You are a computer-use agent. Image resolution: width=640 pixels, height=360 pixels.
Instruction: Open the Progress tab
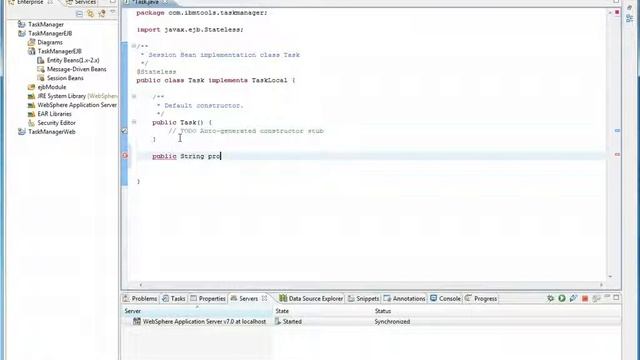click(481, 299)
